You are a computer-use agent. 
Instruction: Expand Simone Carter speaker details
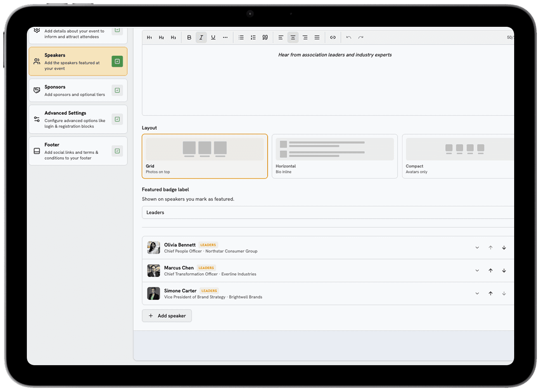[x=477, y=293]
